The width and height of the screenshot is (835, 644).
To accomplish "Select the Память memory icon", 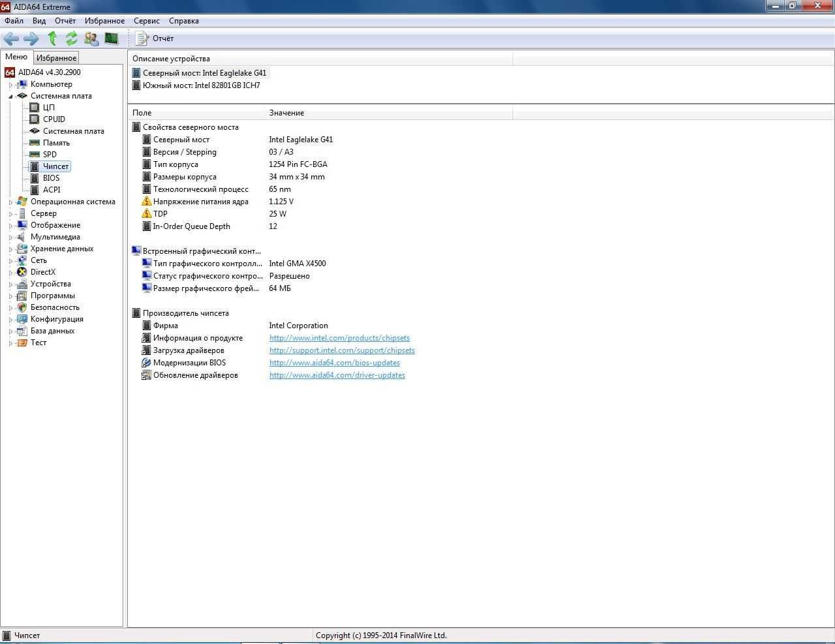I will (x=35, y=143).
